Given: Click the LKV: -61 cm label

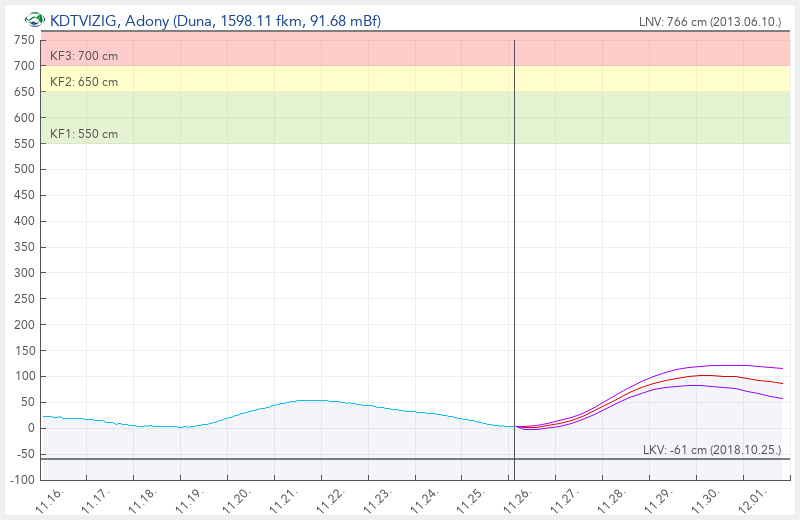Looking at the screenshot, I should coord(711,450).
